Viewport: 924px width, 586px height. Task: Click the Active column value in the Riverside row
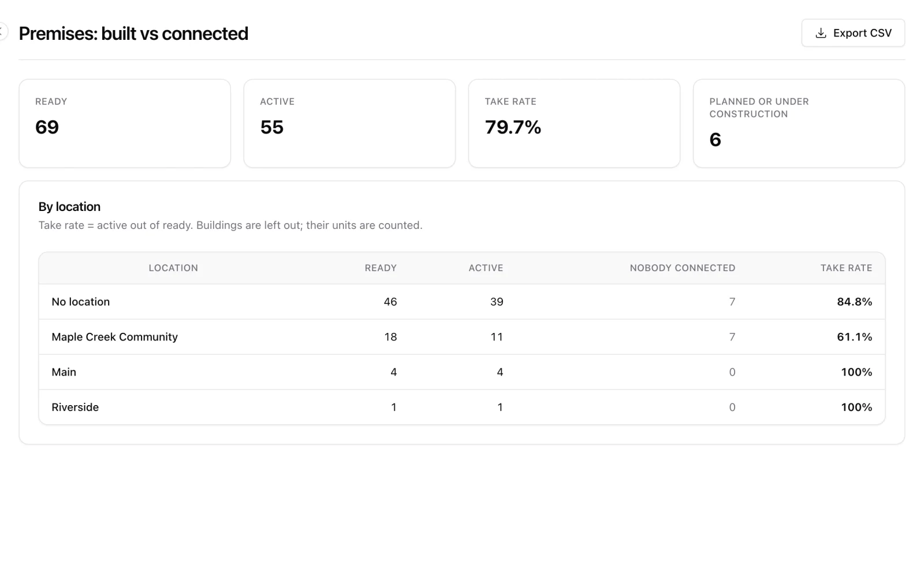coord(500,407)
